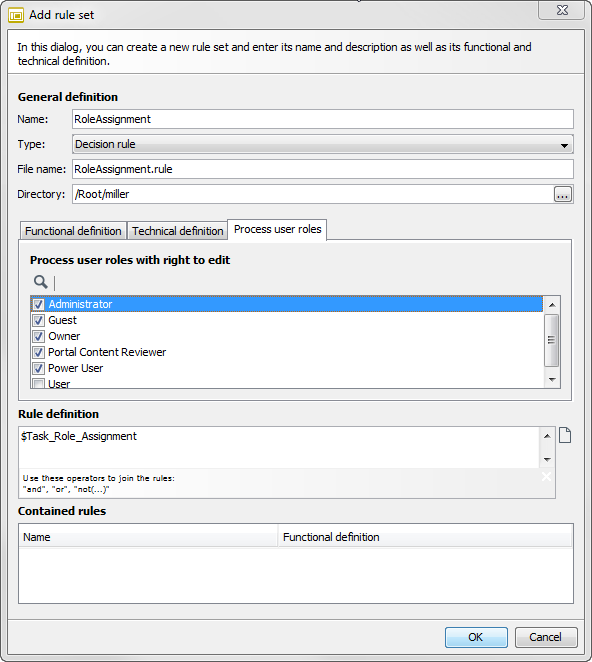Uncheck the Administrator role checkbox
The height and width of the screenshot is (662, 592).
coord(38,304)
